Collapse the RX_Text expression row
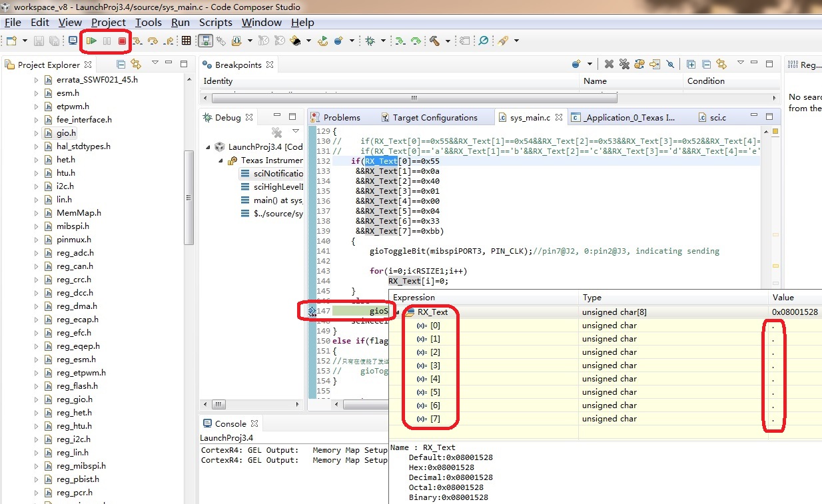 point(398,312)
